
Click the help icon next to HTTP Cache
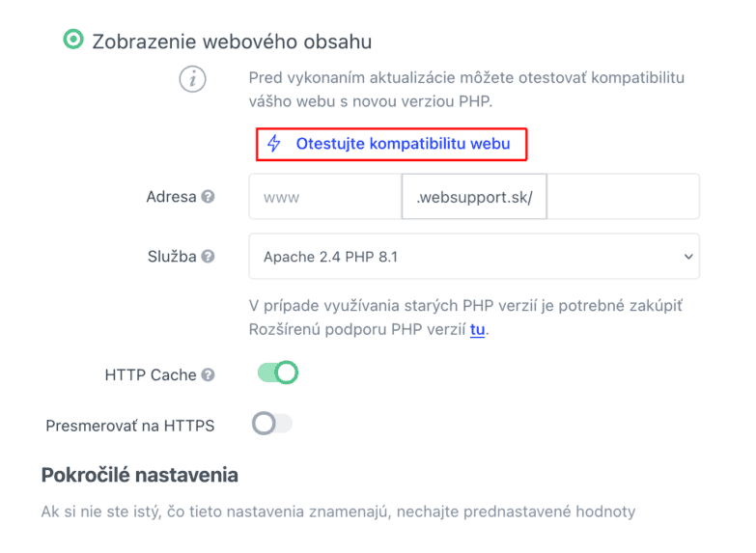pyautogui.click(x=208, y=374)
